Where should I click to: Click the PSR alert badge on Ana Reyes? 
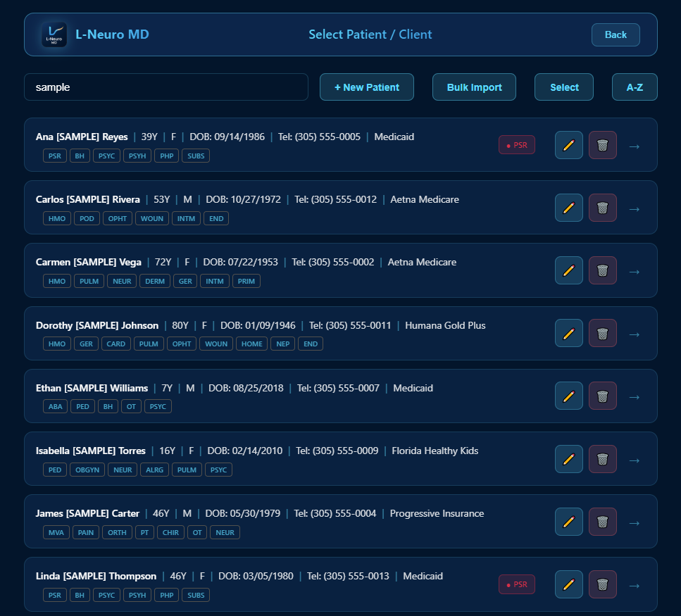tap(516, 145)
